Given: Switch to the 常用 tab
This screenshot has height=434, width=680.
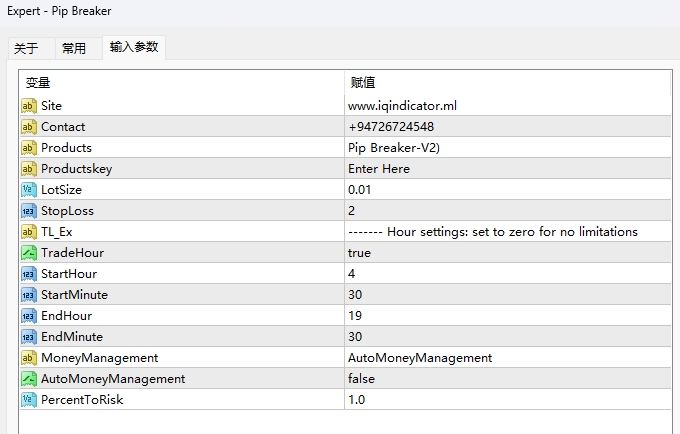Looking at the screenshot, I should pos(74,48).
